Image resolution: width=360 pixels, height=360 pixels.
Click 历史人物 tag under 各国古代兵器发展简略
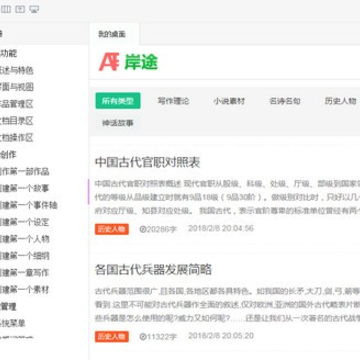click(112, 336)
